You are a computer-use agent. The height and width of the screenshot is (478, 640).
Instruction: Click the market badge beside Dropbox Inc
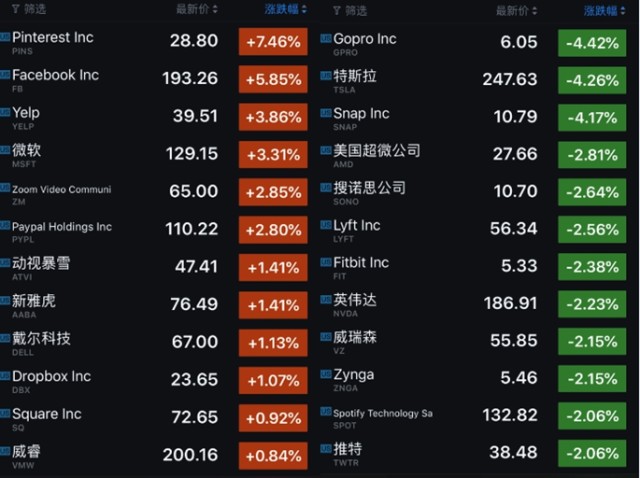tap(5, 377)
